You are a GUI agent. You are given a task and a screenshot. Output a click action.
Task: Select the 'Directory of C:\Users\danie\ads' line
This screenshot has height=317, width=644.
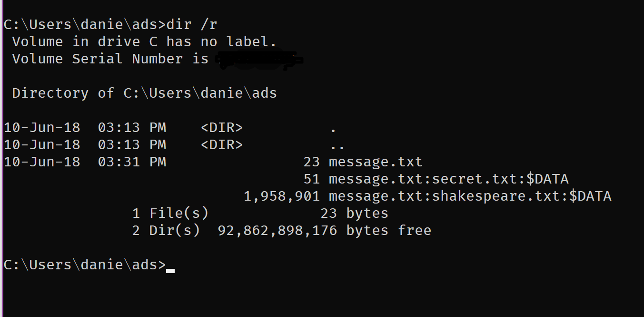pos(144,93)
